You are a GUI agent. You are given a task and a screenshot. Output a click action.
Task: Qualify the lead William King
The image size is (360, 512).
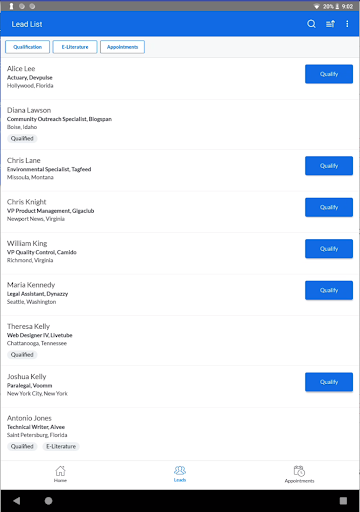click(329, 249)
